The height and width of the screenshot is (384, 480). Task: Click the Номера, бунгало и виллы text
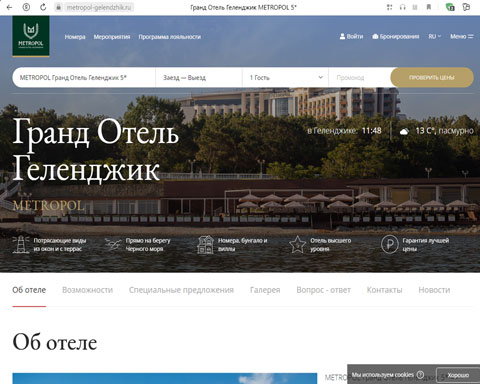point(242,245)
